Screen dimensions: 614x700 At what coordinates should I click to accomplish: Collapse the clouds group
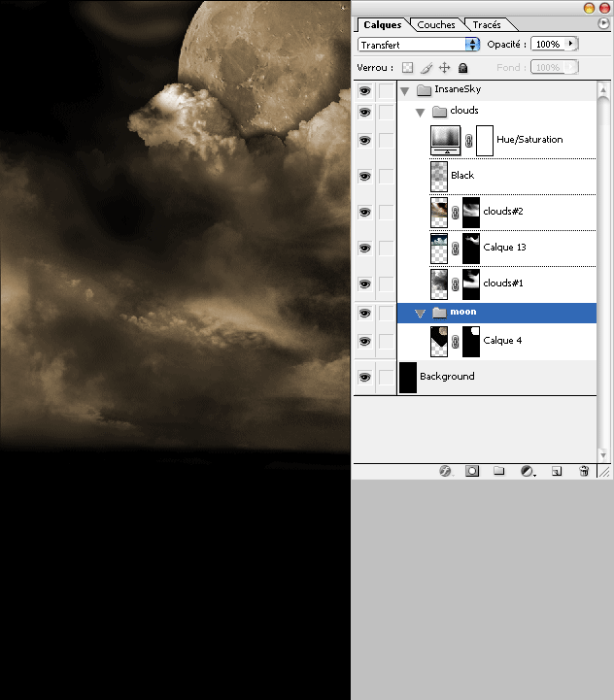click(x=420, y=113)
